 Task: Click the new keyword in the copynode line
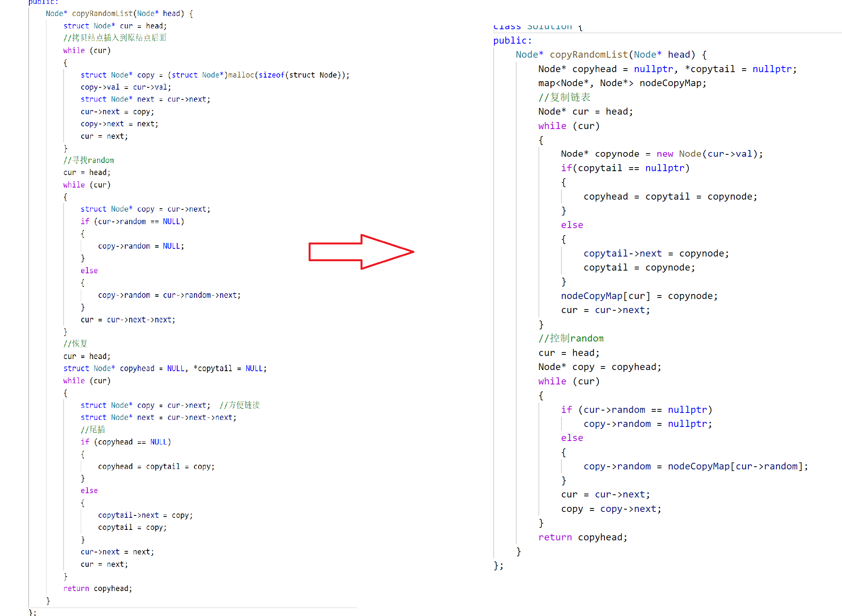[664, 154]
